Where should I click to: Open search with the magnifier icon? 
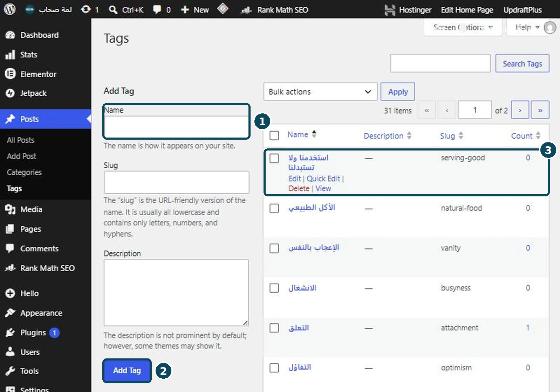pyautogui.click(x=113, y=10)
